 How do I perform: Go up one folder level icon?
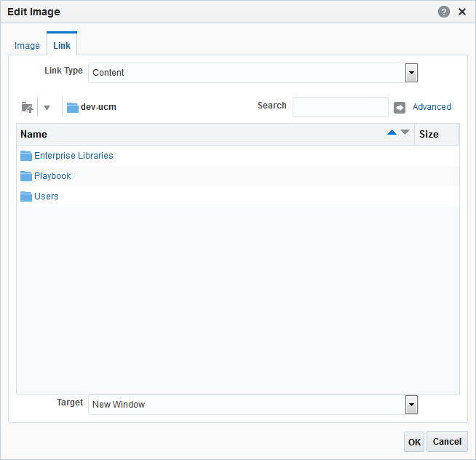click(x=28, y=107)
